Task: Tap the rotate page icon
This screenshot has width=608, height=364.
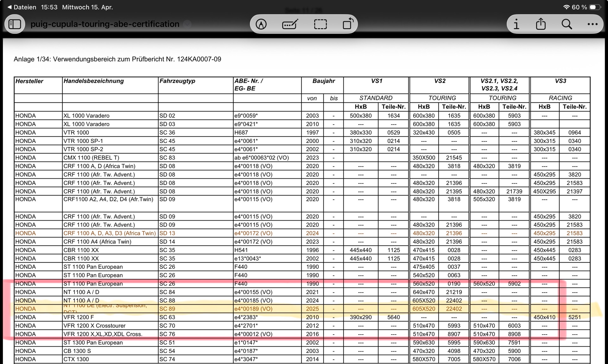Action: 348,24
